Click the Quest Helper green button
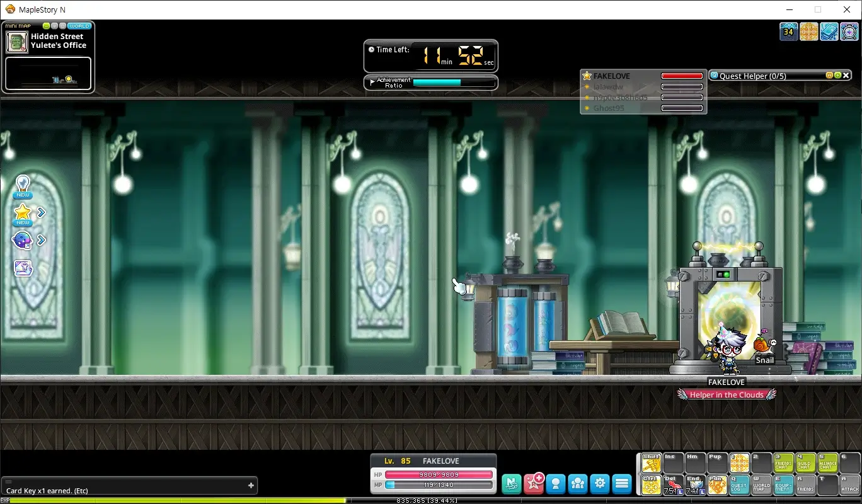The height and width of the screenshot is (504, 862). [x=837, y=76]
